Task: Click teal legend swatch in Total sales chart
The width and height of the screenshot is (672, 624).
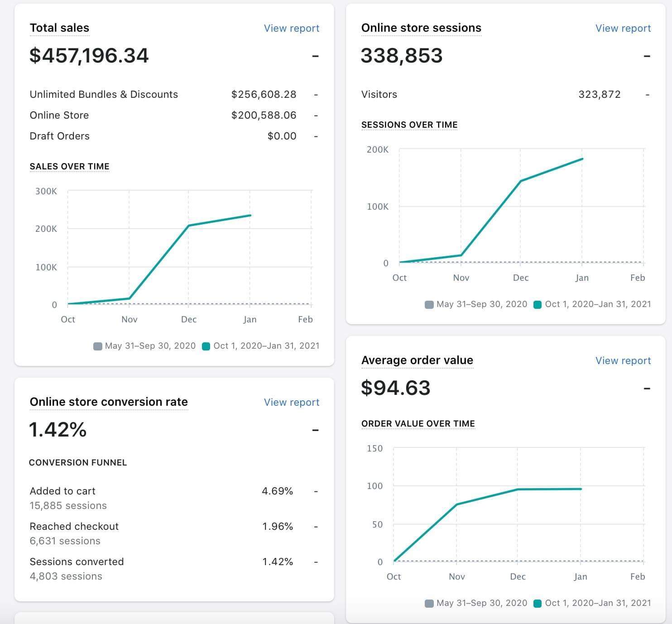Action: tap(206, 346)
